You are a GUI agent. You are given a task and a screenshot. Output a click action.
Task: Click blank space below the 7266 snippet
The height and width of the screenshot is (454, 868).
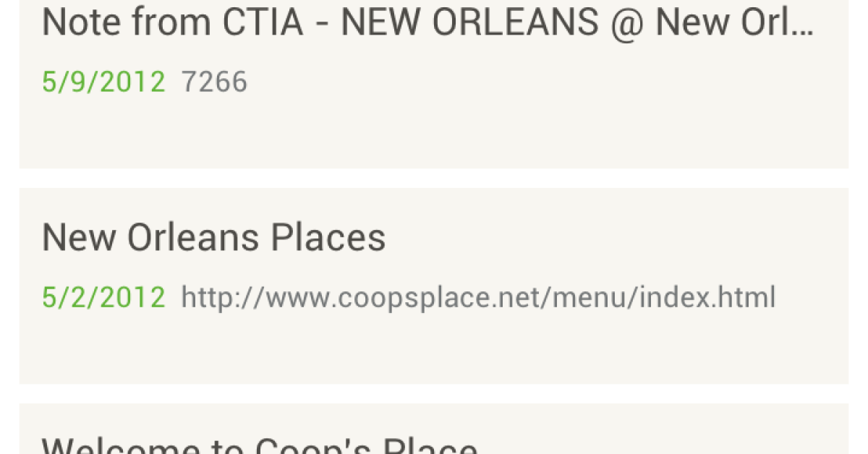click(x=434, y=134)
